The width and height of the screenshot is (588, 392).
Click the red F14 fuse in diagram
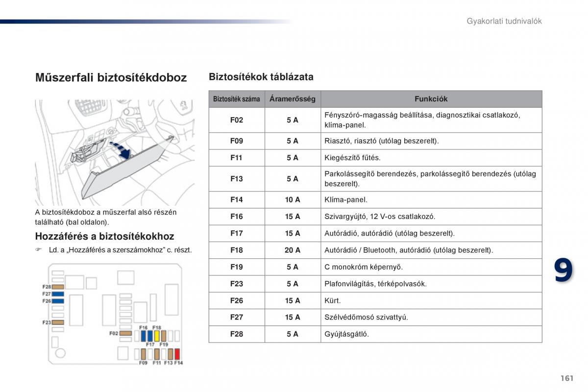coord(177,354)
